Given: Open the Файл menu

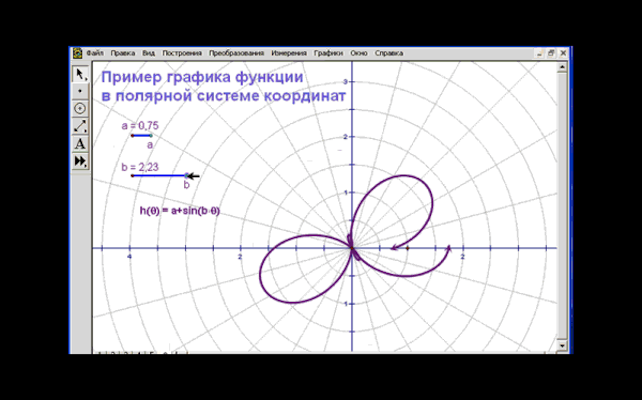Looking at the screenshot, I should pos(95,53).
